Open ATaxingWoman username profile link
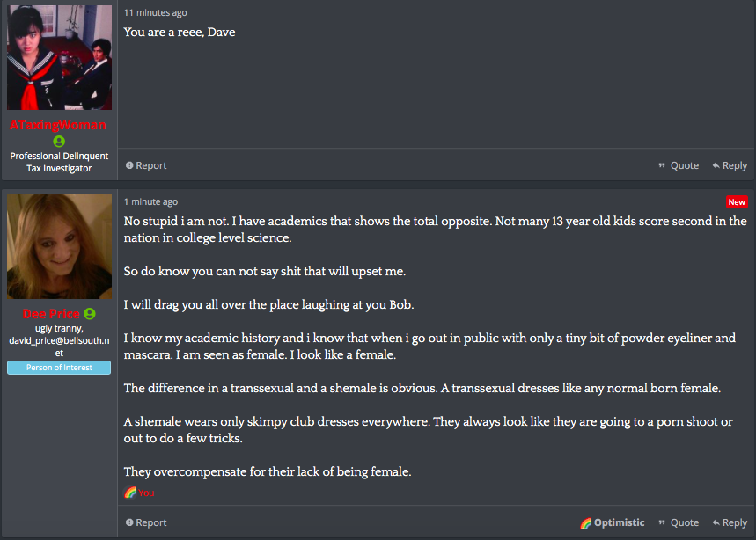The image size is (756, 540). (x=58, y=125)
